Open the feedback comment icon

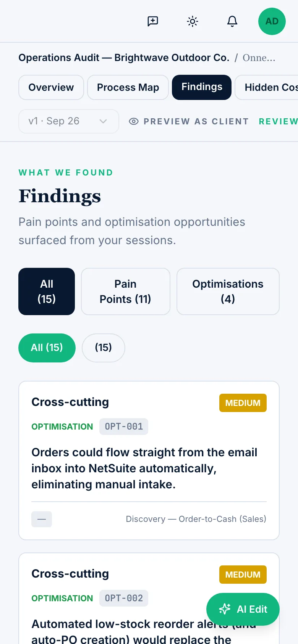coord(153,21)
